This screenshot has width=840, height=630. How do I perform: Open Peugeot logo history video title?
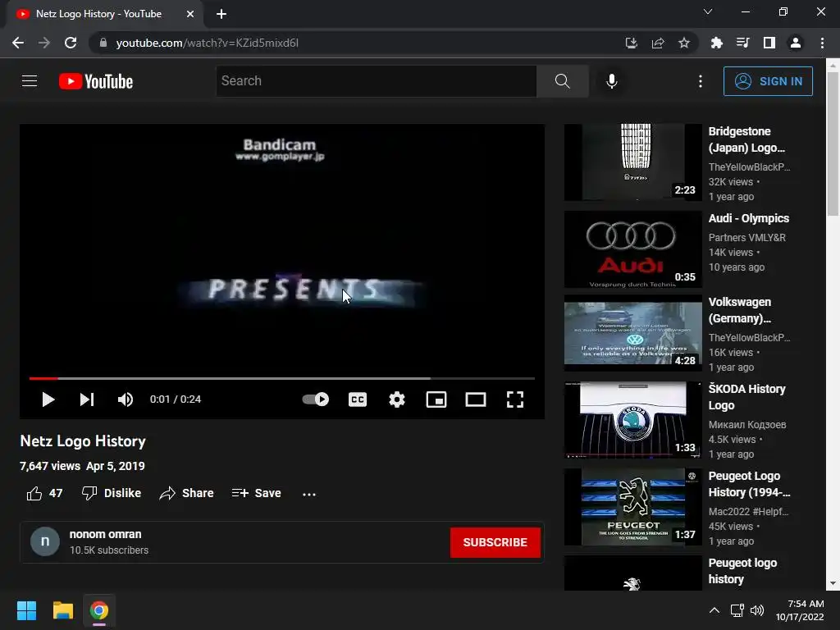tap(742, 571)
